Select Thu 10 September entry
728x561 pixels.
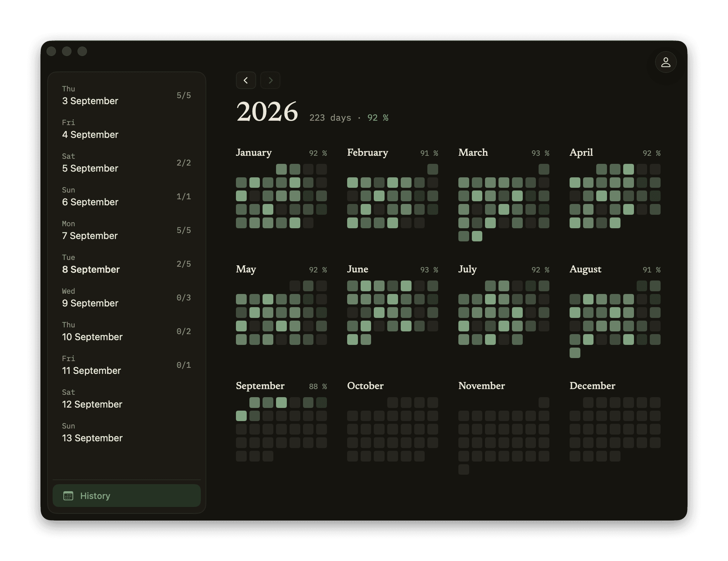(x=127, y=332)
